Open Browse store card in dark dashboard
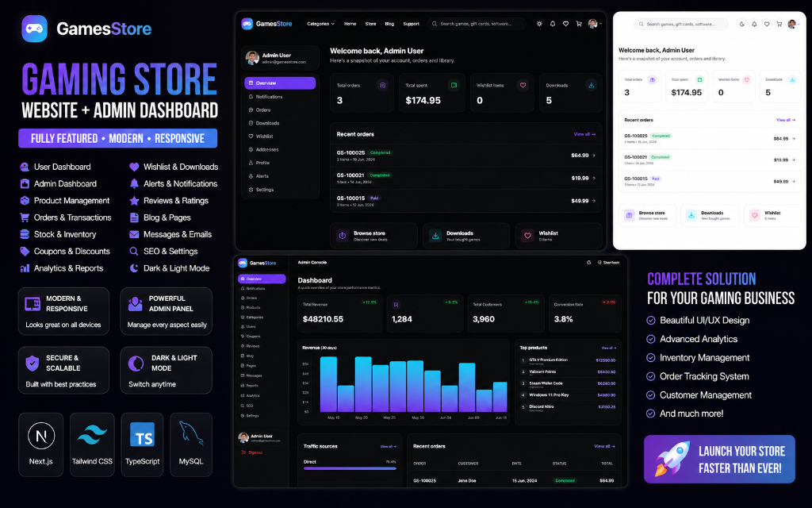The width and height of the screenshot is (812, 508). [374, 236]
